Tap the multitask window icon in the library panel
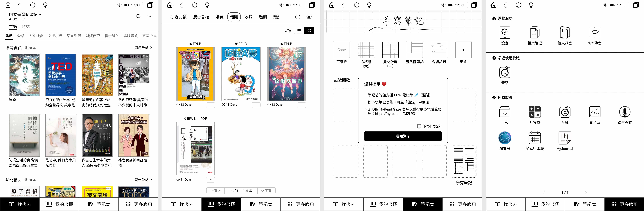Viewport: 644px width, 211px height. [150, 5]
